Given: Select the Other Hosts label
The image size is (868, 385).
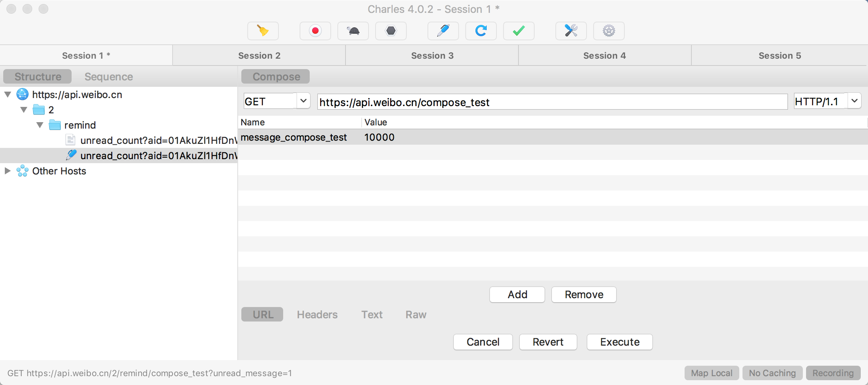Looking at the screenshot, I should 59,171.
